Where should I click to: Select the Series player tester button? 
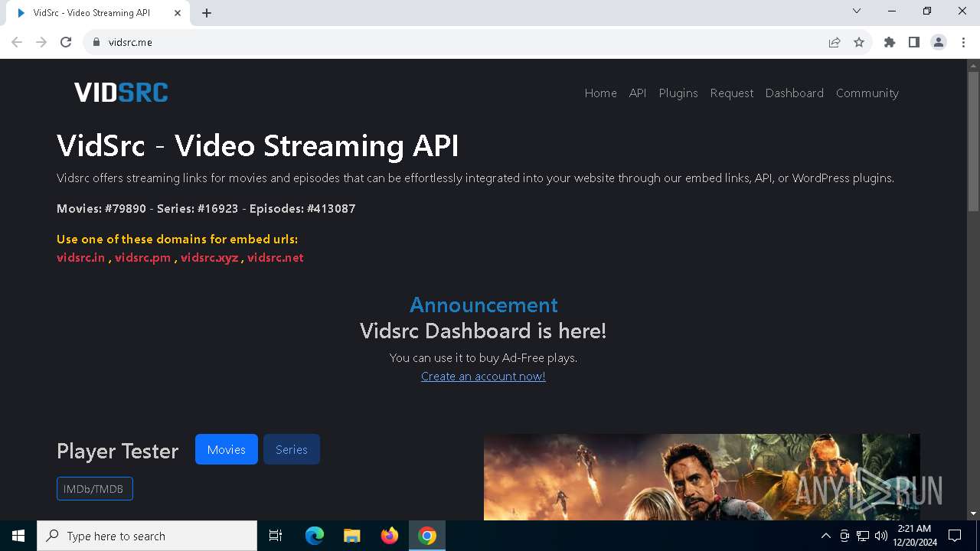(292, 449)
